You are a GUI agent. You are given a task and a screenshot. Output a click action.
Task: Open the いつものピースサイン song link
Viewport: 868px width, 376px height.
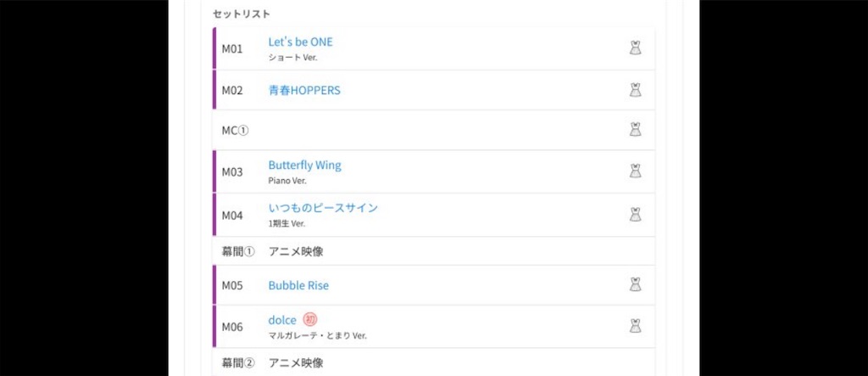(x=323, y=208)
